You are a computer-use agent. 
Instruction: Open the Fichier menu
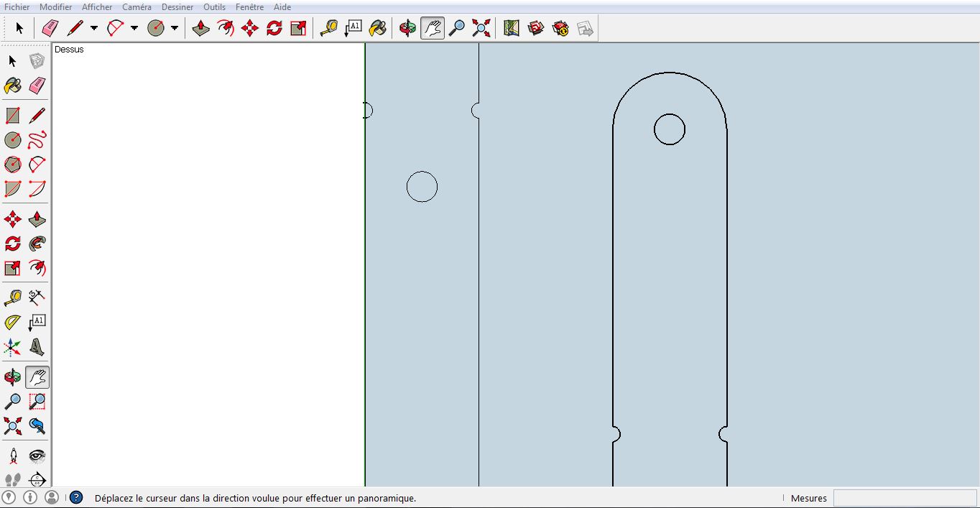(17, 7)
